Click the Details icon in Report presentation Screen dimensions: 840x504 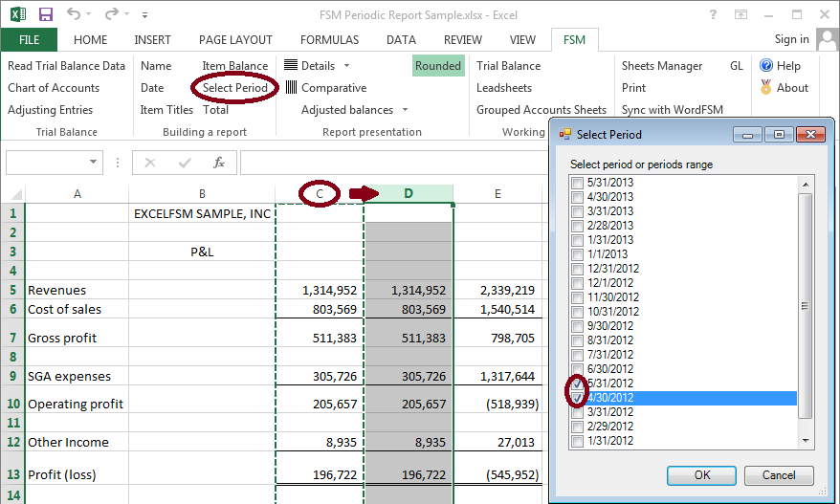click(290, 65)
